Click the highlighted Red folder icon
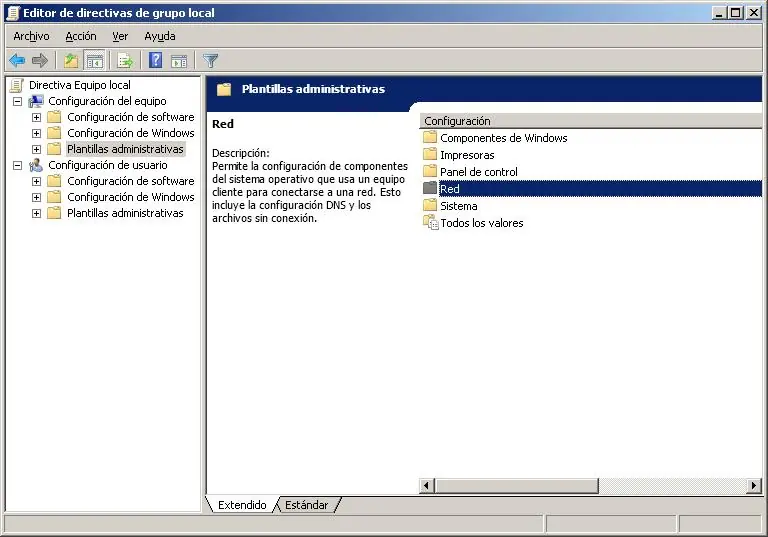This screenshot has width=768, height=537. pos(430,188)
